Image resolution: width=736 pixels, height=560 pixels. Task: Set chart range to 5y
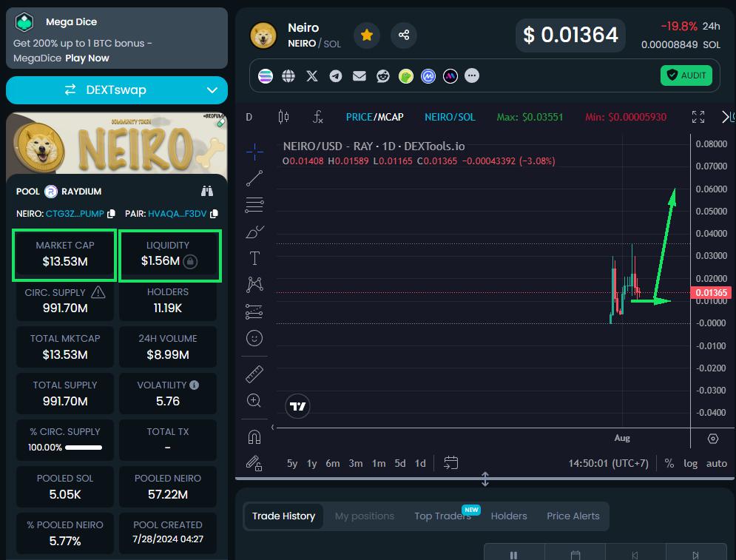(292, 463)
